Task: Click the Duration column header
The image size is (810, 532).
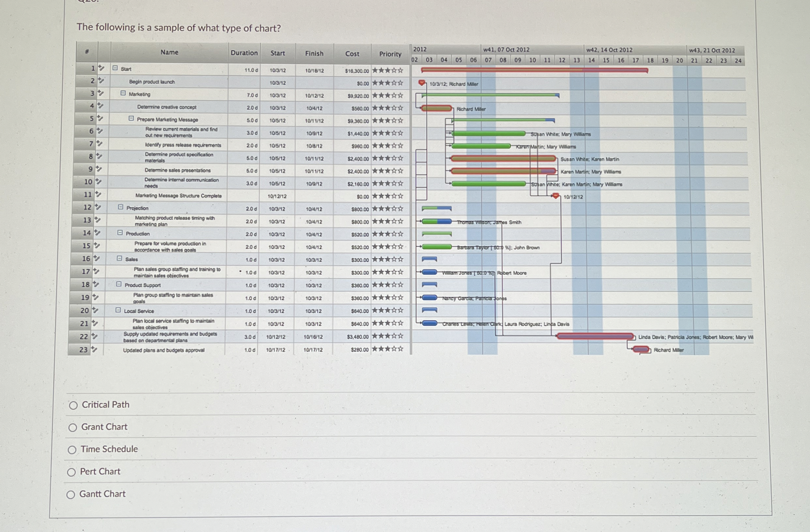Action: point(244,53)
